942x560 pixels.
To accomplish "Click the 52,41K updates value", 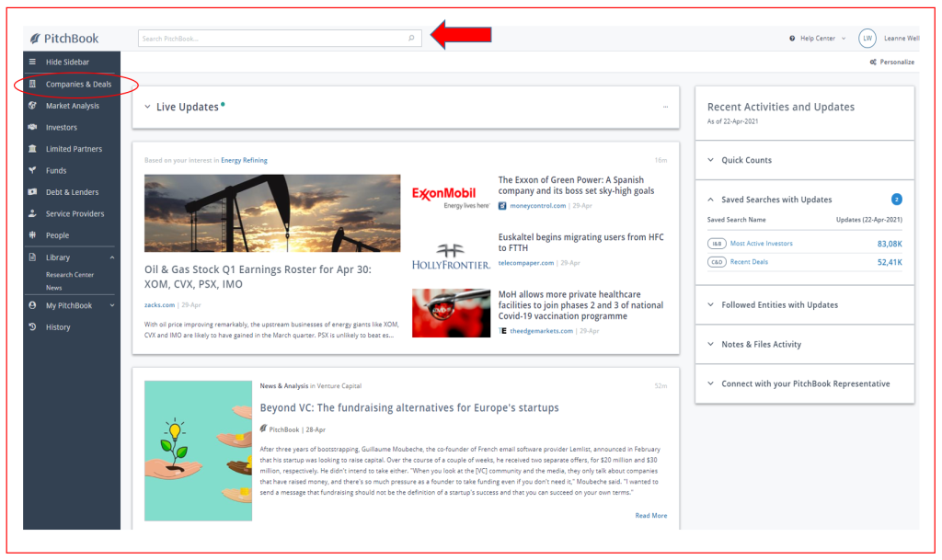I will click(x=890, y=262).
